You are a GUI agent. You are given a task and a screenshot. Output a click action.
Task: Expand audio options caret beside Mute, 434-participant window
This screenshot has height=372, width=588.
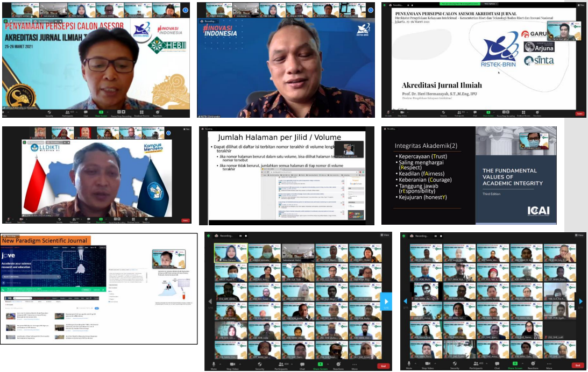[x=219, y=363]
